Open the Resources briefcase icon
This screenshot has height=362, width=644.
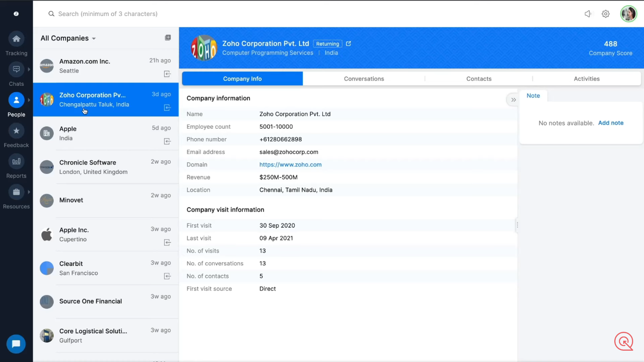tap(16, 192)
